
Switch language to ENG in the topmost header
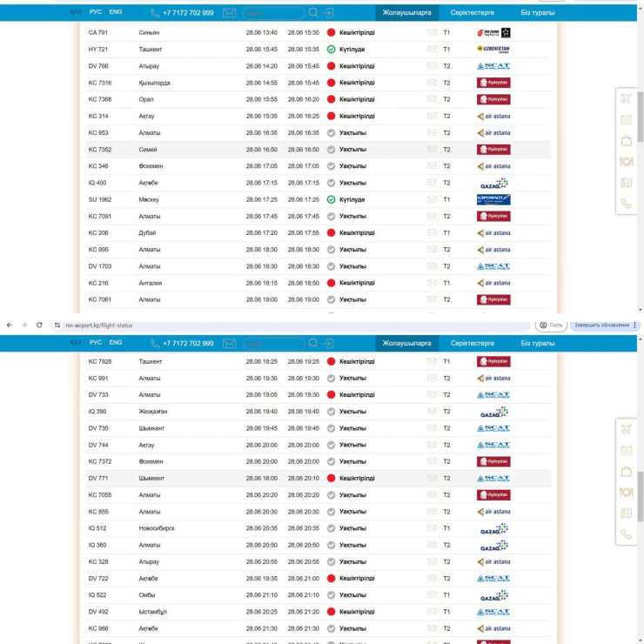115,13
